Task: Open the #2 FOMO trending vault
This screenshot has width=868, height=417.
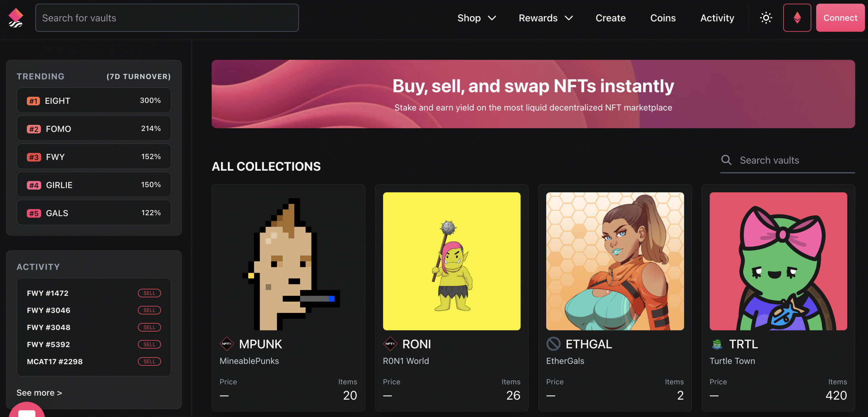Action: pos(94,129)
